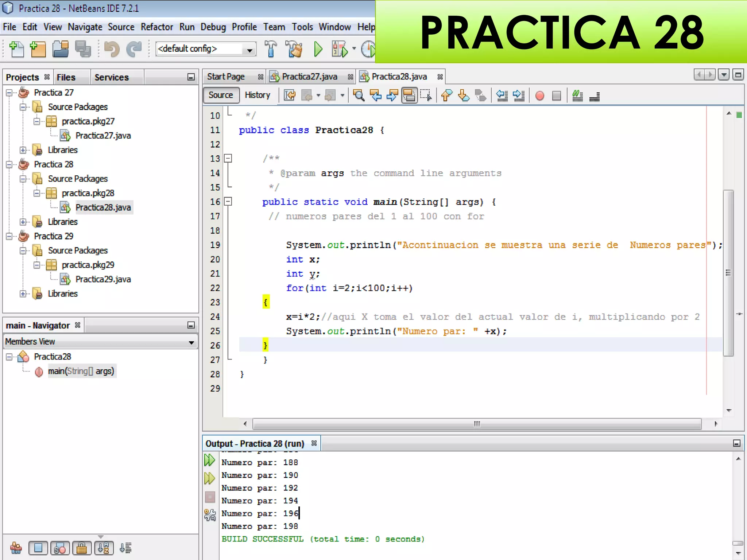Click Output panel settings wrench icon
The height and width of the screenshot is (560, 747).
[x=210, y=515]
